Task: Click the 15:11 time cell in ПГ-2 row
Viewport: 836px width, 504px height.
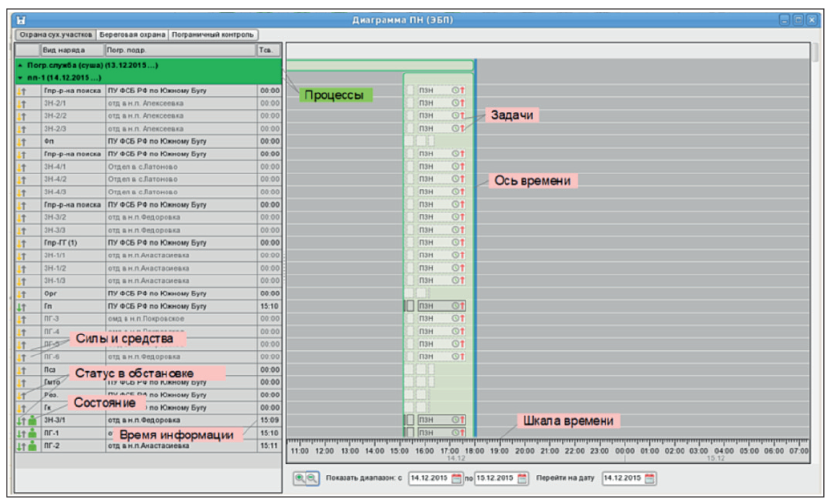Action: (x=269, y=446)
